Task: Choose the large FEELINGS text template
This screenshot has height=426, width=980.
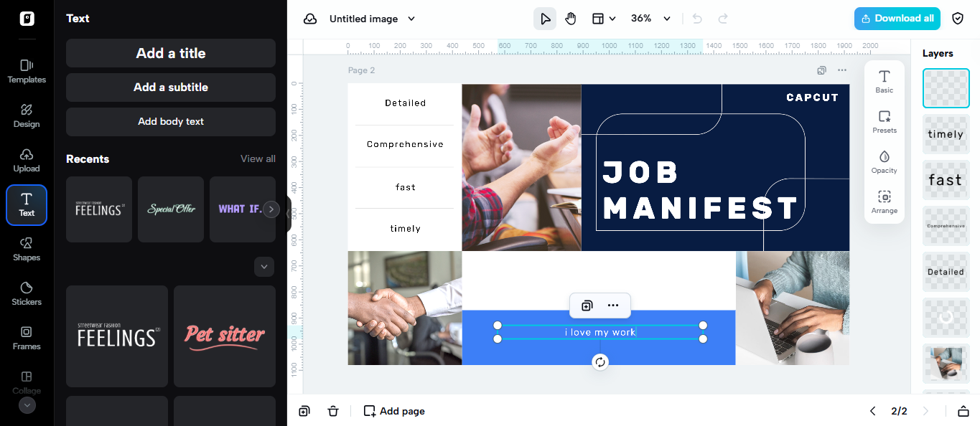Action: pyautogui.click(x=117, y=336)
